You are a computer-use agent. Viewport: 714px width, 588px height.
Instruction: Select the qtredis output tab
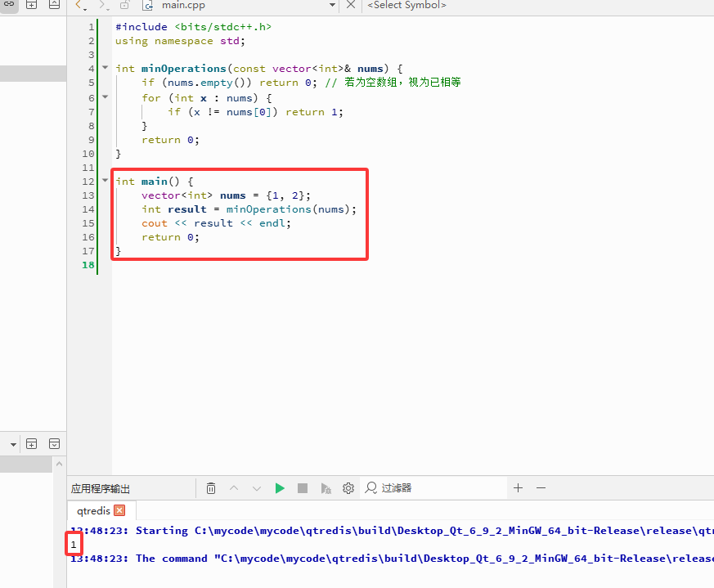93,510
